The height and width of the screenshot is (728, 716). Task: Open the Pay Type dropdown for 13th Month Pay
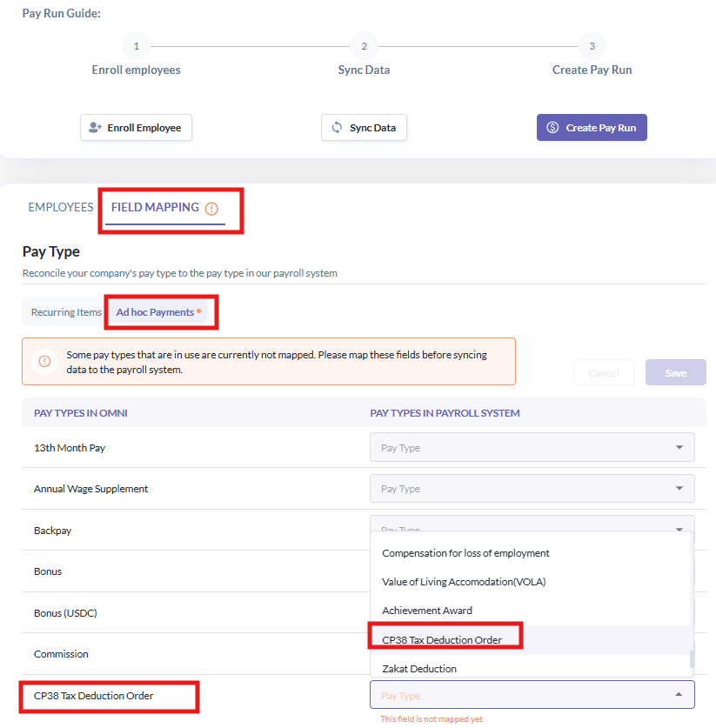pyautogui.click(x=532, y=447)
